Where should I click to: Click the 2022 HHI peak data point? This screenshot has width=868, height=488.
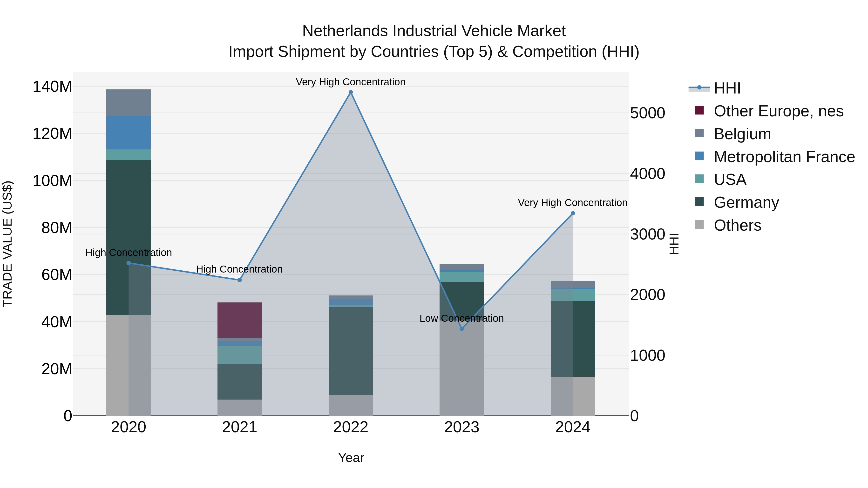point(350,92)
